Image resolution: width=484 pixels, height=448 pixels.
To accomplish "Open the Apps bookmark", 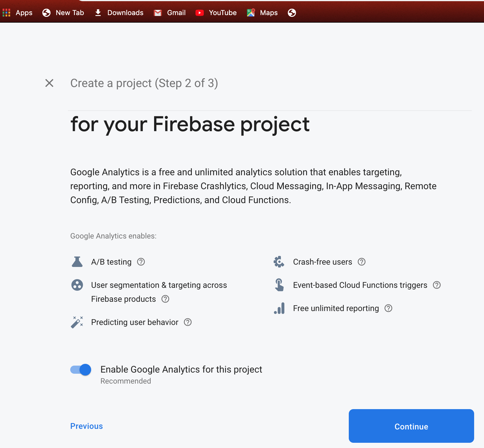I will click(x=18, y=13).
